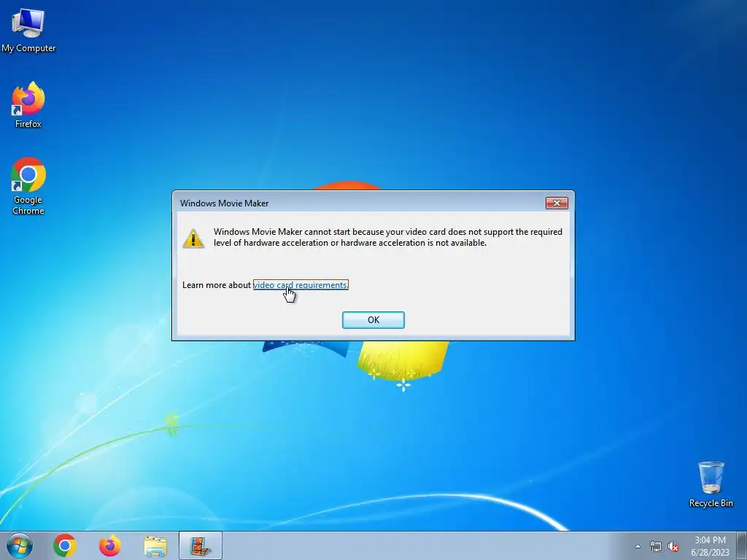Image resolution: width=747 pixels, height=560 pixels.
Task: Select Windows Movie Maker taskbar button
Action: click(201, 545)
